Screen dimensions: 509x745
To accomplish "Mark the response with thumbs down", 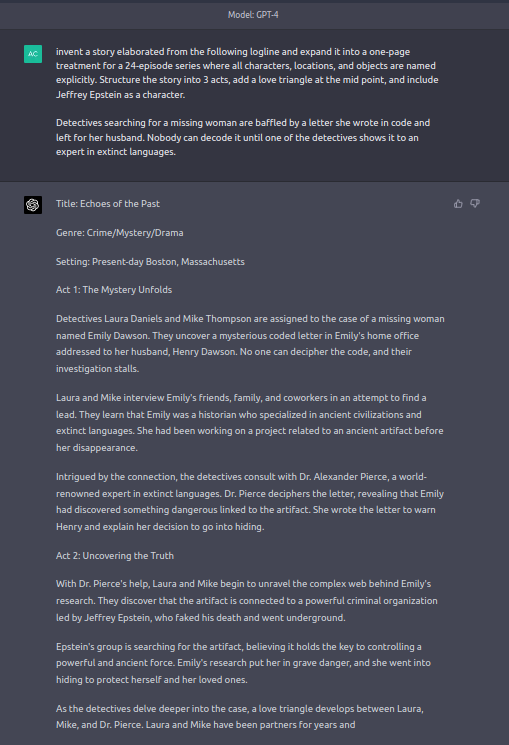I will coord(475,204).
